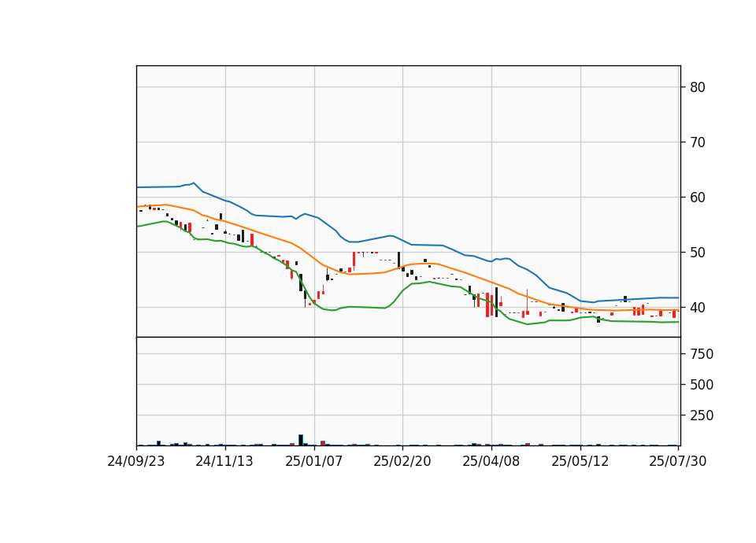Click the price axis value 70
Screen dimensions: 756x543
(698, 142)
